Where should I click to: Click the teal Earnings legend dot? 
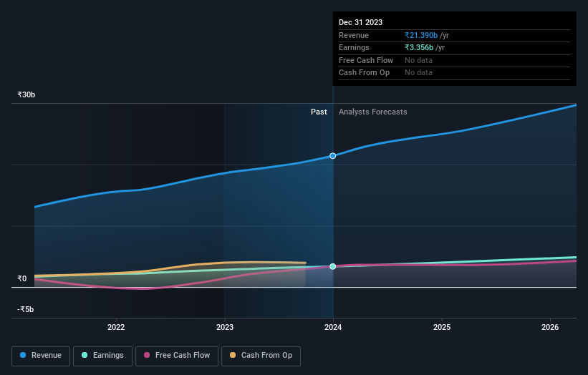coord(85,355)
